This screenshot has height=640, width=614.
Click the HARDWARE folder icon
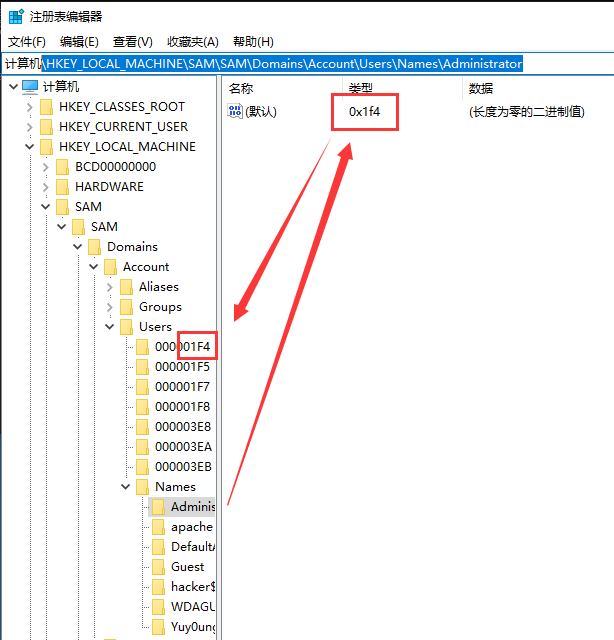tap(62, 187)
